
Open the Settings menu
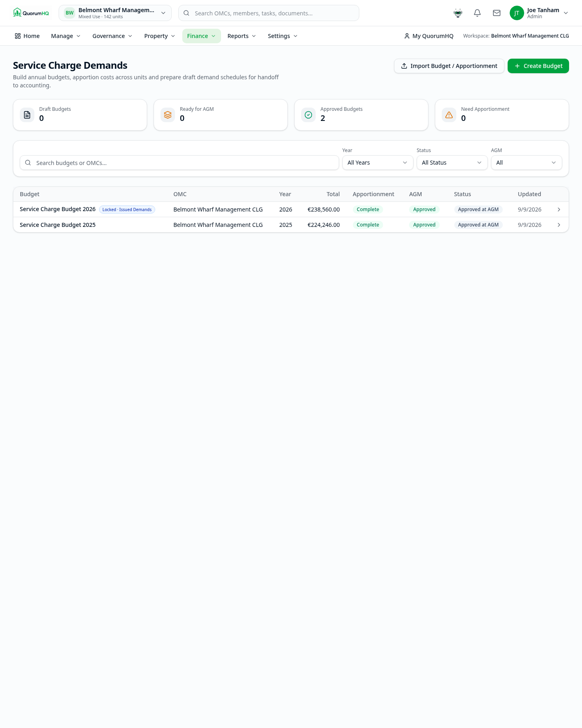coord(283,36)
